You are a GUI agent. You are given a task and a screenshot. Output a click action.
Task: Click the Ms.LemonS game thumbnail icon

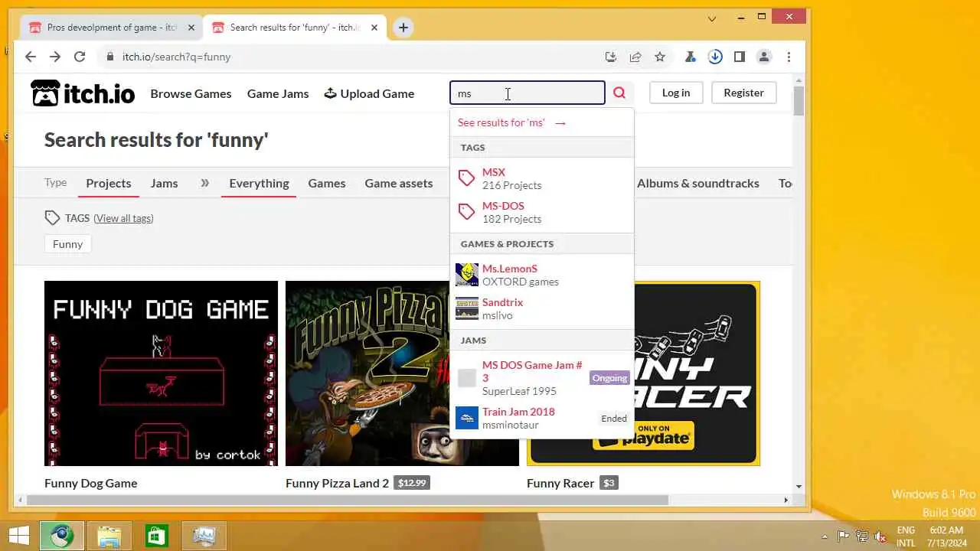click(467, 275)
